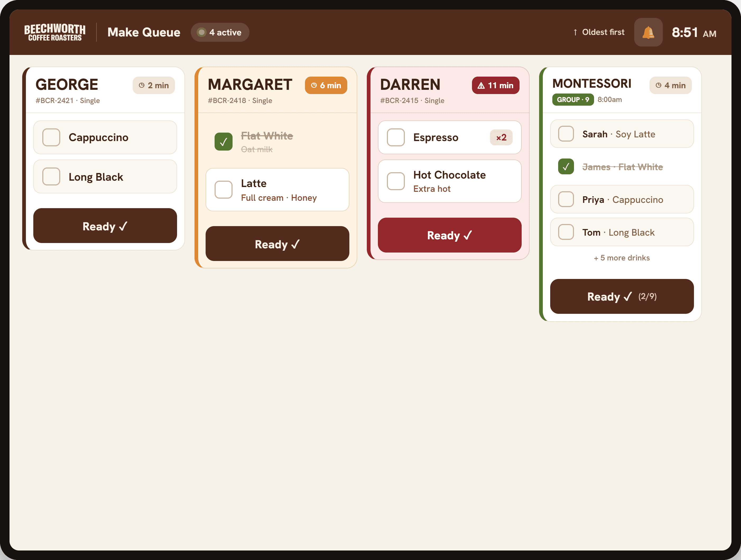Viewport: 741px width, 560px height.
Task: Click the 4 active status pill
Action: click(220, 32)
